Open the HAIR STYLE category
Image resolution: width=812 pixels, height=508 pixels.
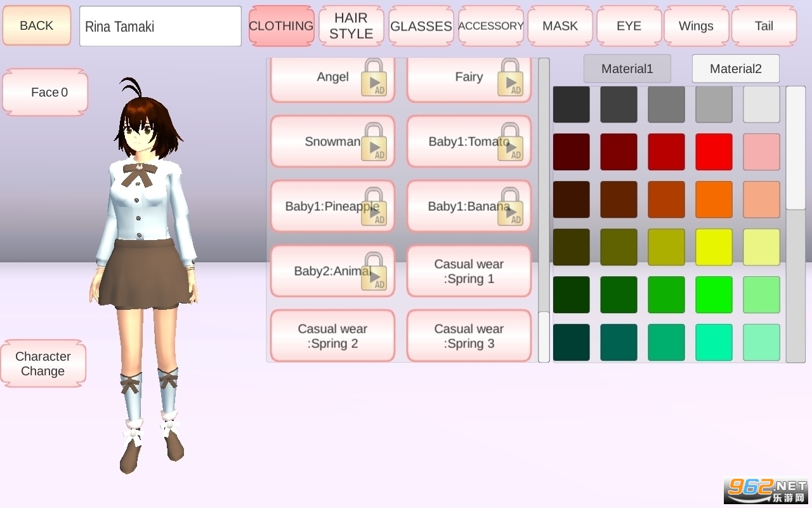pos(351,26)
